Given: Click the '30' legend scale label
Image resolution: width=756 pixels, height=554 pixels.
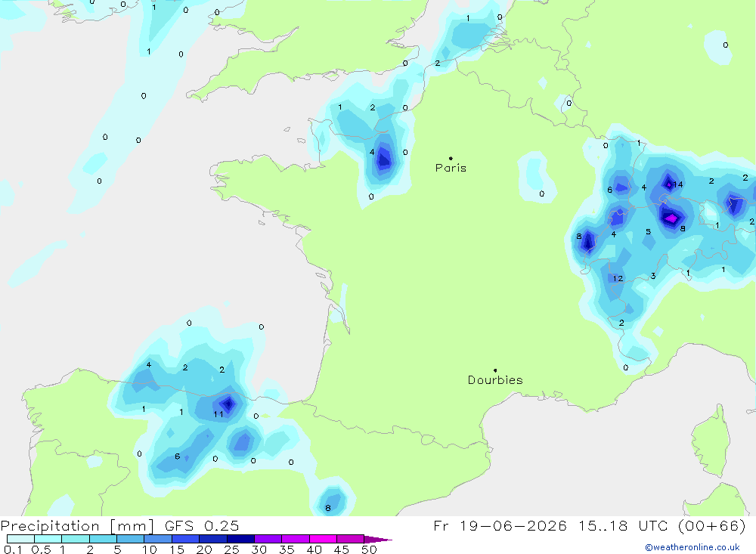Looking at the screenshot, I should [259, 549].
